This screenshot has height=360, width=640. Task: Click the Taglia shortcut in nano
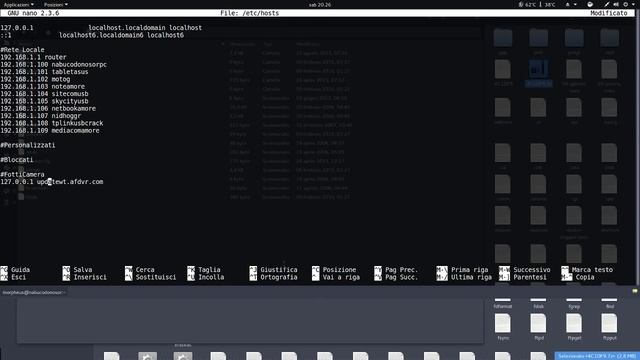(x=204, y=270)
